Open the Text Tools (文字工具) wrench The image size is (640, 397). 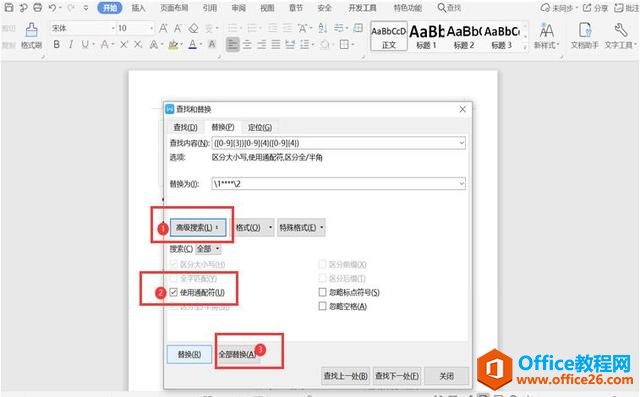coord(621,30)
